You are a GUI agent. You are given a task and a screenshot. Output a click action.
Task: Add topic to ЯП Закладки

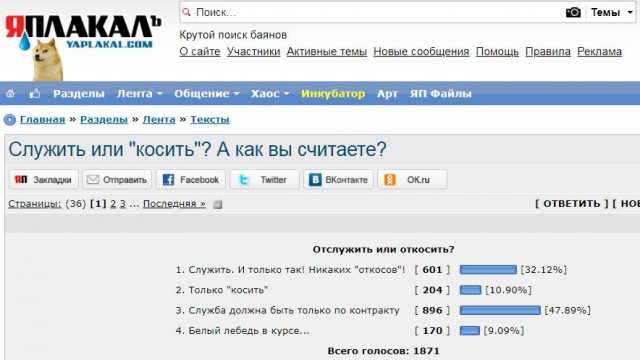(x=44, y=180)
